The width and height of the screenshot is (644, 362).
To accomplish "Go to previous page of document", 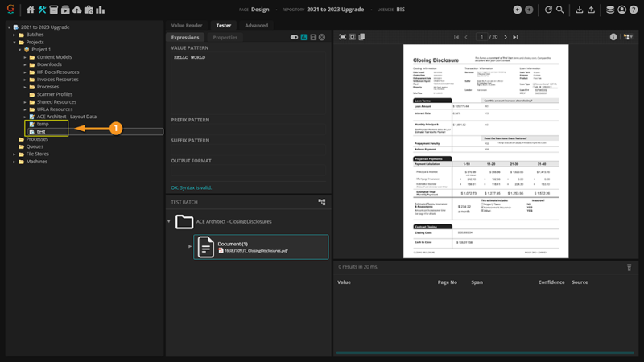I will coord(466,37).
